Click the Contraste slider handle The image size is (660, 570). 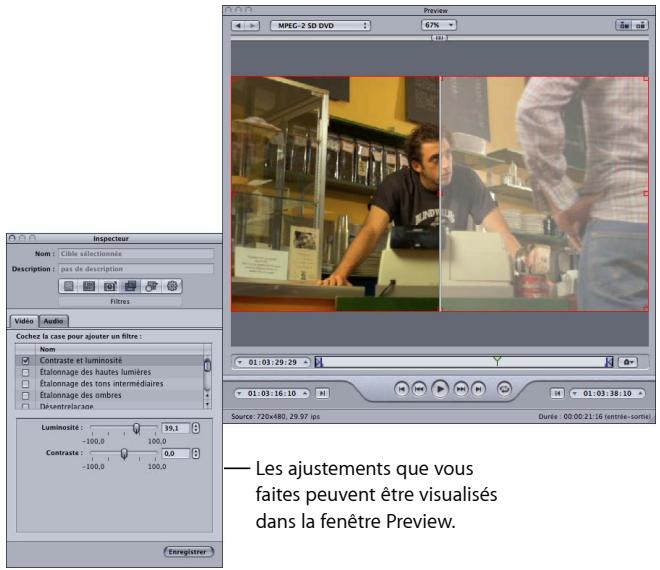click(124, 454)
